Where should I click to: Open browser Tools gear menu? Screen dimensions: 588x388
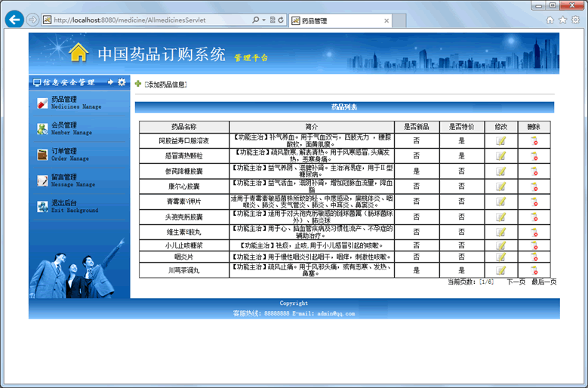575,20
